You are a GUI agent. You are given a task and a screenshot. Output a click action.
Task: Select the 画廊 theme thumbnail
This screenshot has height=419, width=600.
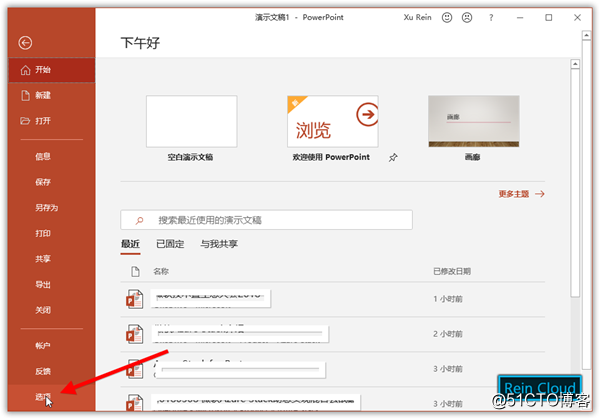[474, 121]
